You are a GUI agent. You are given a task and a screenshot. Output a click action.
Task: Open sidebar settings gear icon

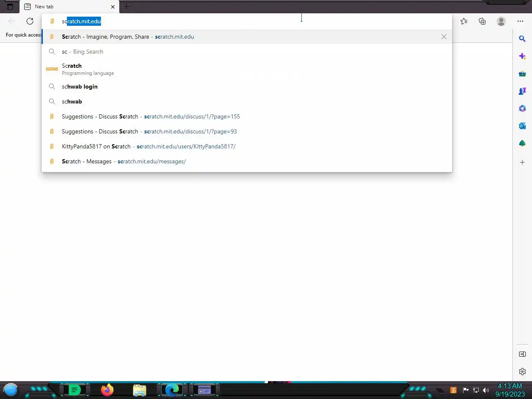click(522, 372)
